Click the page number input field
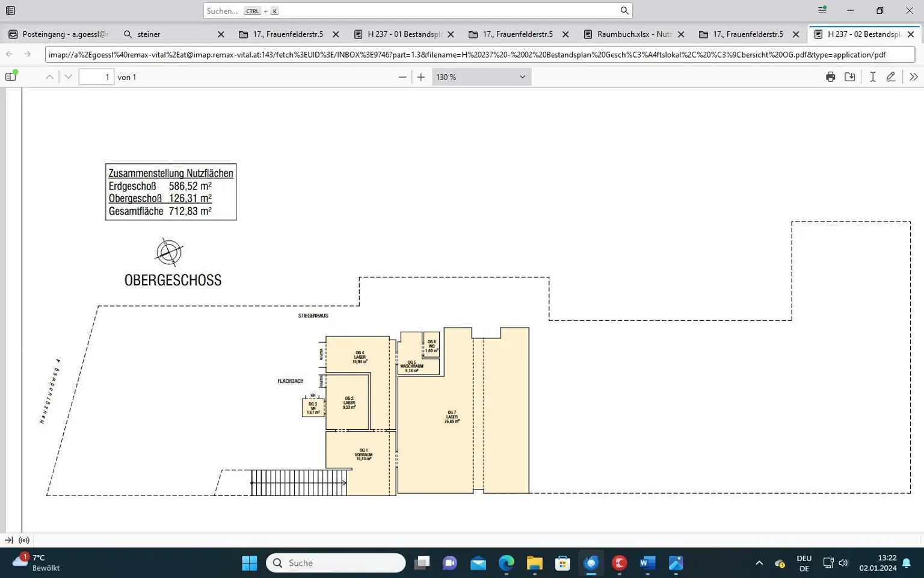The image size is (924, 578). pos(96,77)
